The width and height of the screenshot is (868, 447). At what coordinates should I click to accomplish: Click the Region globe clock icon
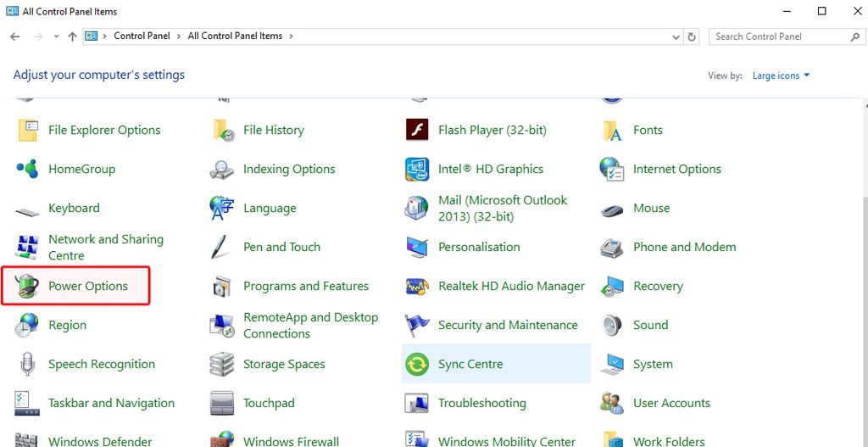tap(26, 325)
